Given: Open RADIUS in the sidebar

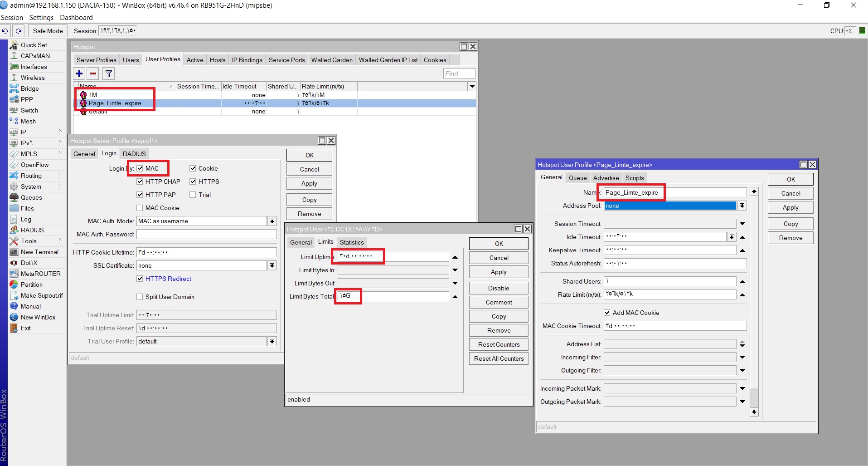Looking at the screenshot, I should 32,230.
